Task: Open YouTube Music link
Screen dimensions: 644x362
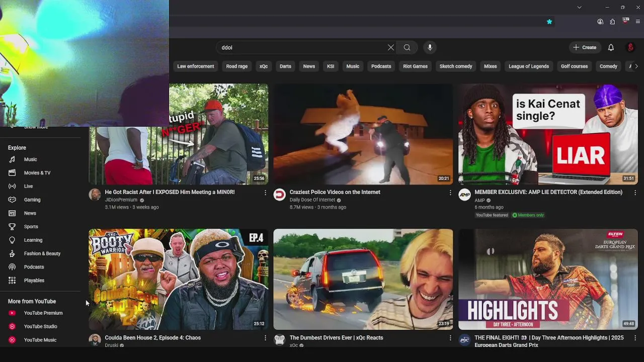Action: [40, 340]
